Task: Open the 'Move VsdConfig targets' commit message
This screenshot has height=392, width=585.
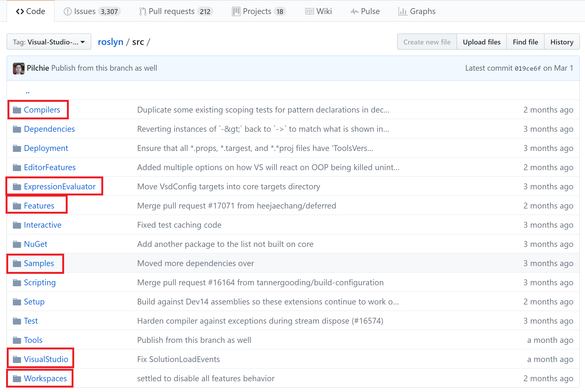Action: 229,187
